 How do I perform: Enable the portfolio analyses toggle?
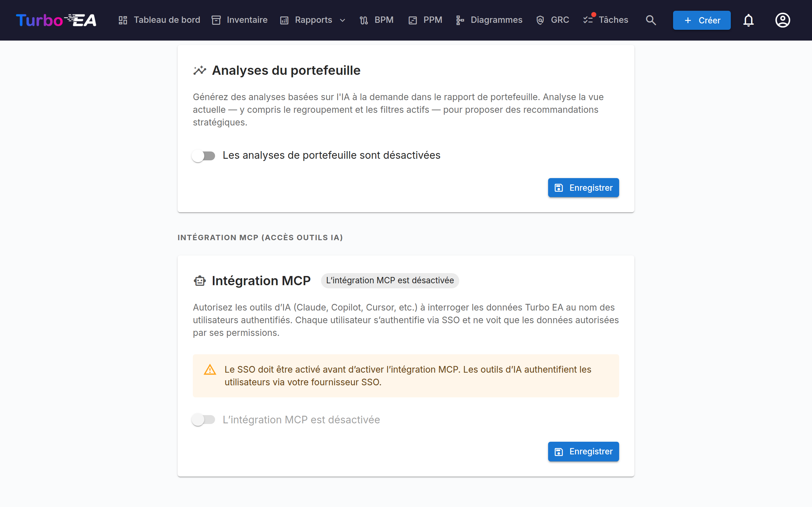(203, 156)
